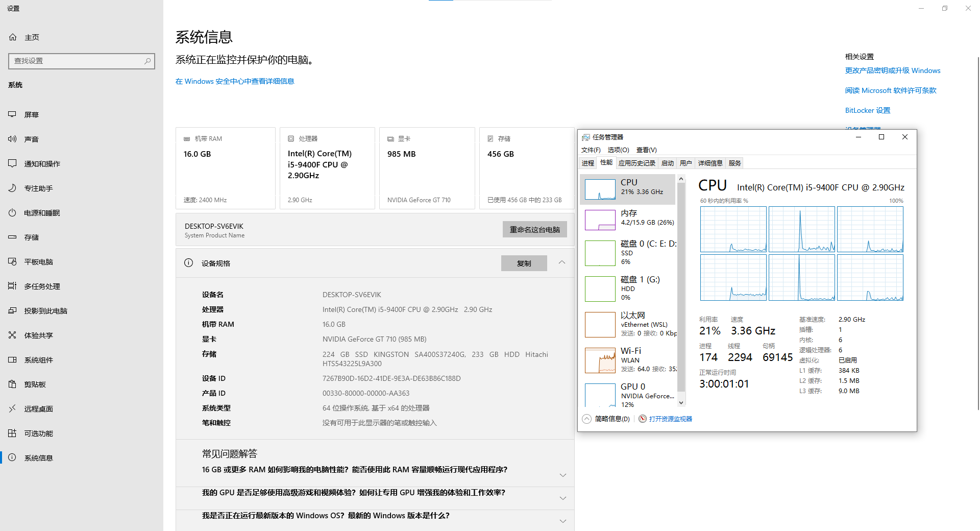This screenshot has width=980, height=531.
Task: Expand the GPU gaming performance question
Action: [x=563, y=498]
